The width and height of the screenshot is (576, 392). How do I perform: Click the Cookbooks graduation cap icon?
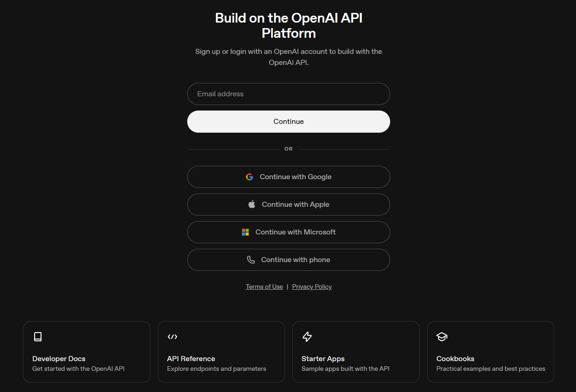click(x=442, y=337)
